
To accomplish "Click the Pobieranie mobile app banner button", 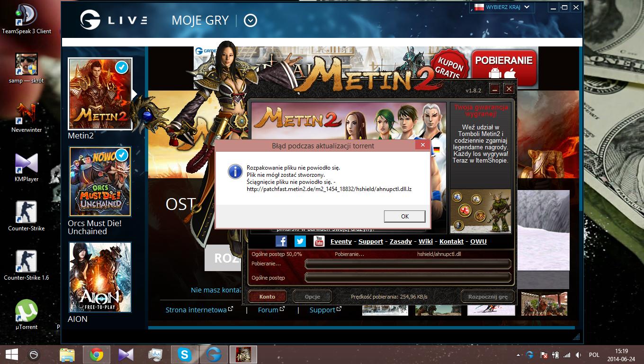I will click(504, 67).
